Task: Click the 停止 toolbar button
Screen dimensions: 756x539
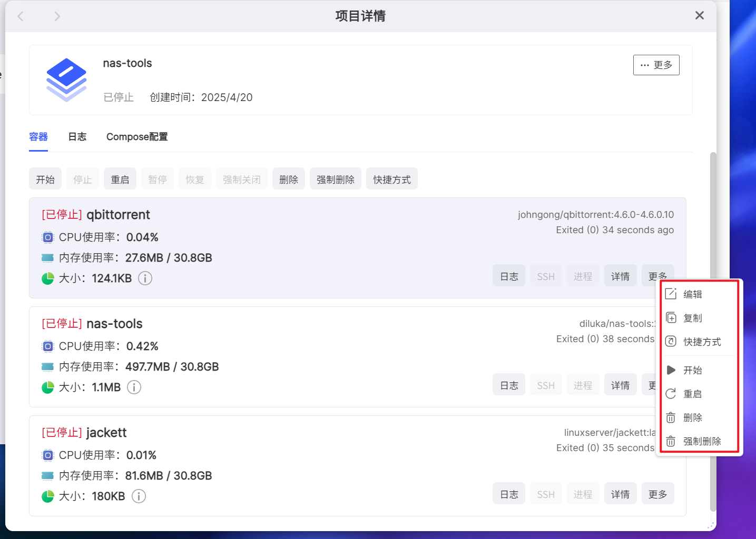Action: click(83, 179)
